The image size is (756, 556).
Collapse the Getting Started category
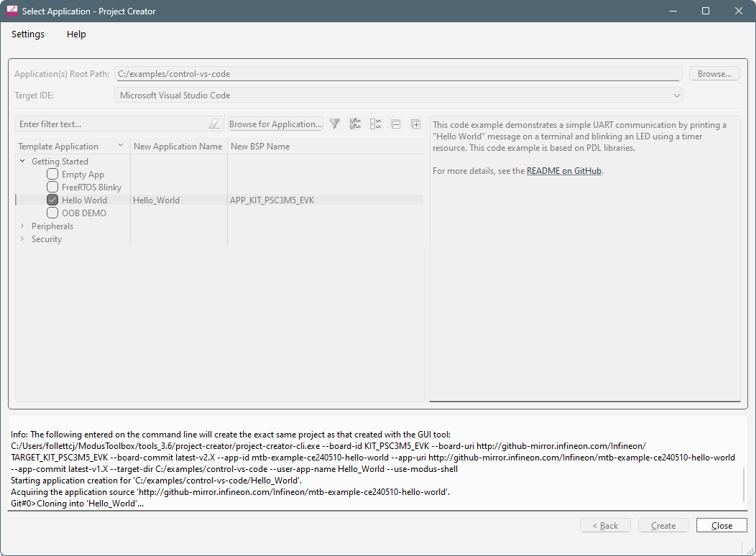click(x=22, y=162)
